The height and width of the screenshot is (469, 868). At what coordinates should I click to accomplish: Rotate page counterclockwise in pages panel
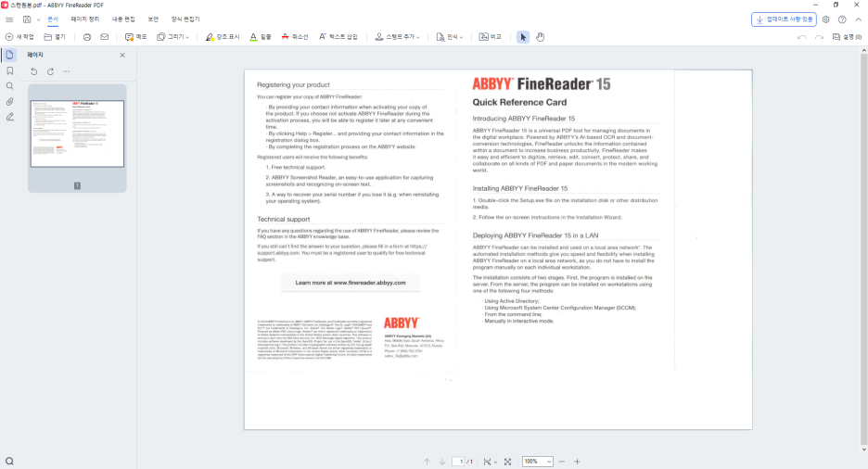tap(33, 71)
